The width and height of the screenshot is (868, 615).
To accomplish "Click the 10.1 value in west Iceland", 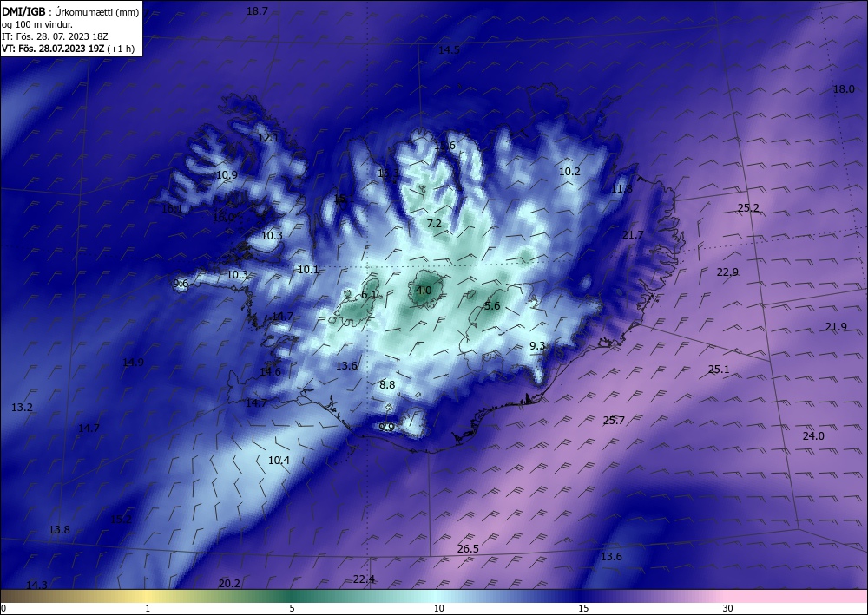I will coord(308,270).
